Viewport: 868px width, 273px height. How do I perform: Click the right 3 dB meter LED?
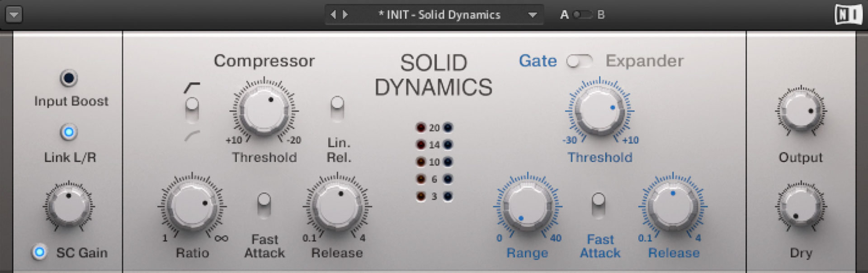[x=448, y=196]
